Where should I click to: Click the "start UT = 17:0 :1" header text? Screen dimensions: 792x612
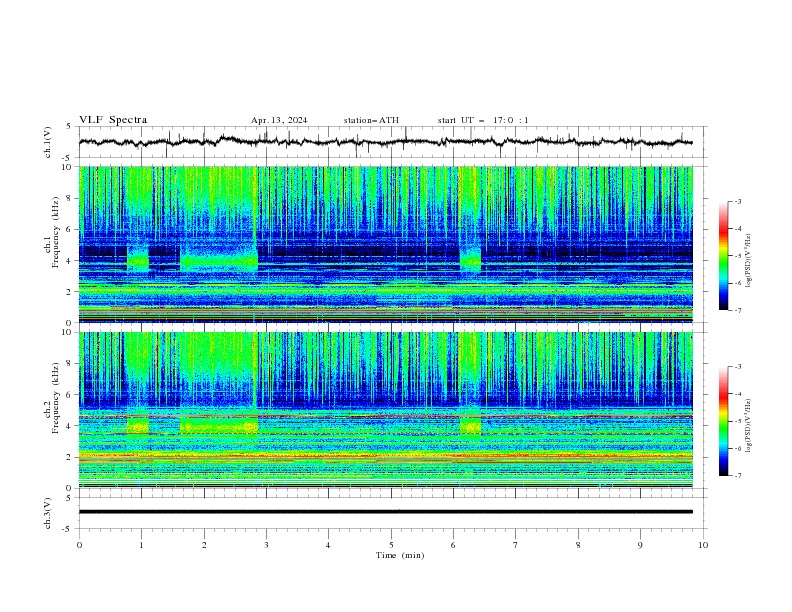(x=483, y=120)
